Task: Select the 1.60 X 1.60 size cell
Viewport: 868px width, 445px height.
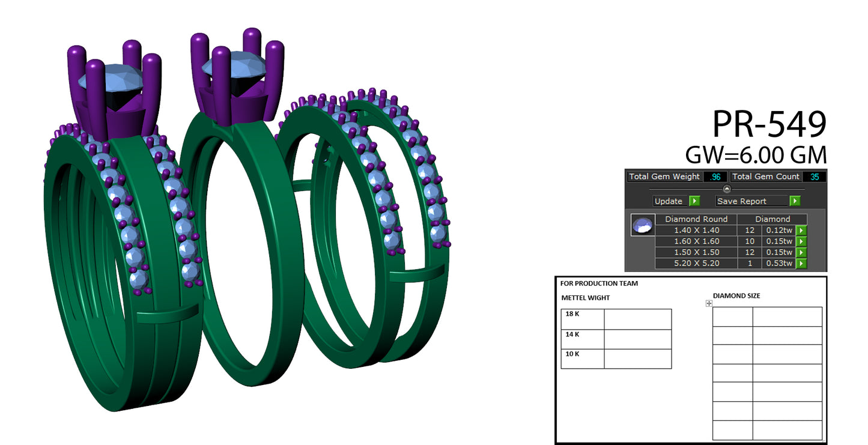Action: pyautogui.click(x=696, y=241)
